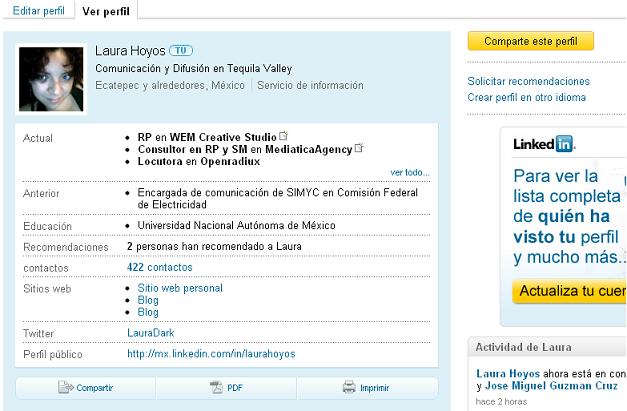Click the Imprimir text label
Viewport: 627px width, 411px height.
[x=375, y=388]
